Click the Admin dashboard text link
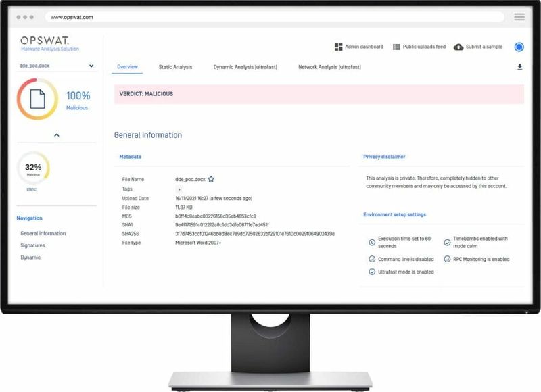 (364, 47)
